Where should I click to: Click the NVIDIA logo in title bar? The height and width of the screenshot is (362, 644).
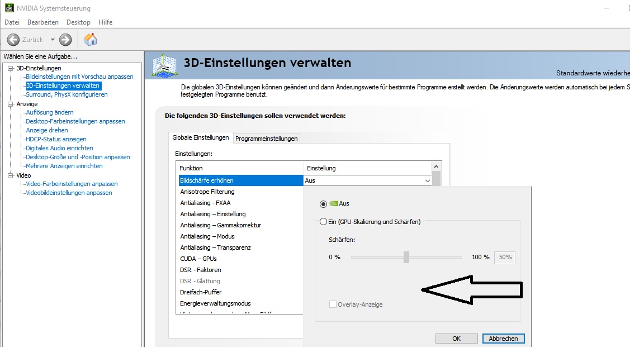tap(8, 8)
